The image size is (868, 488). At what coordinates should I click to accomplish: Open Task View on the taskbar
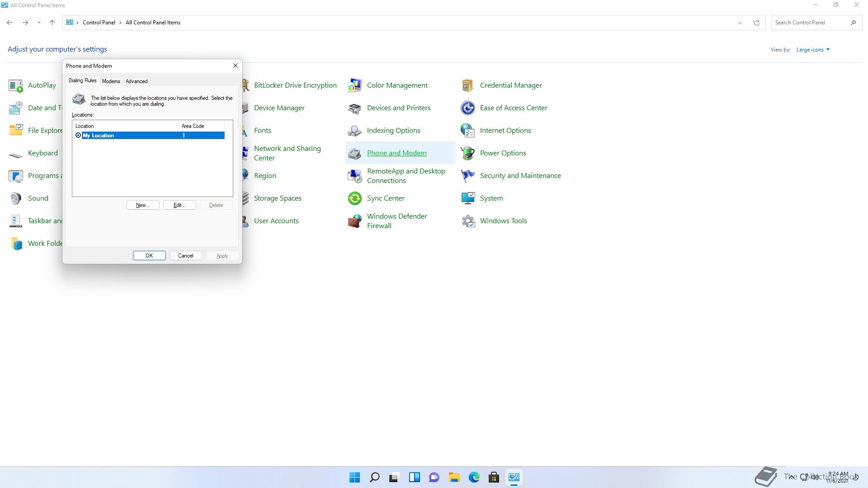pos(394,477)
